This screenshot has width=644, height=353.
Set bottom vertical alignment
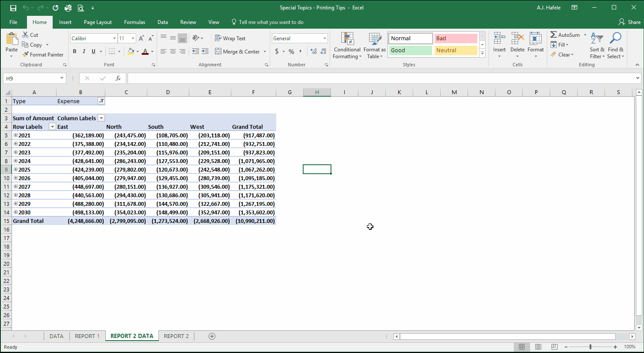pyautogui.click(x=182, y=38)
